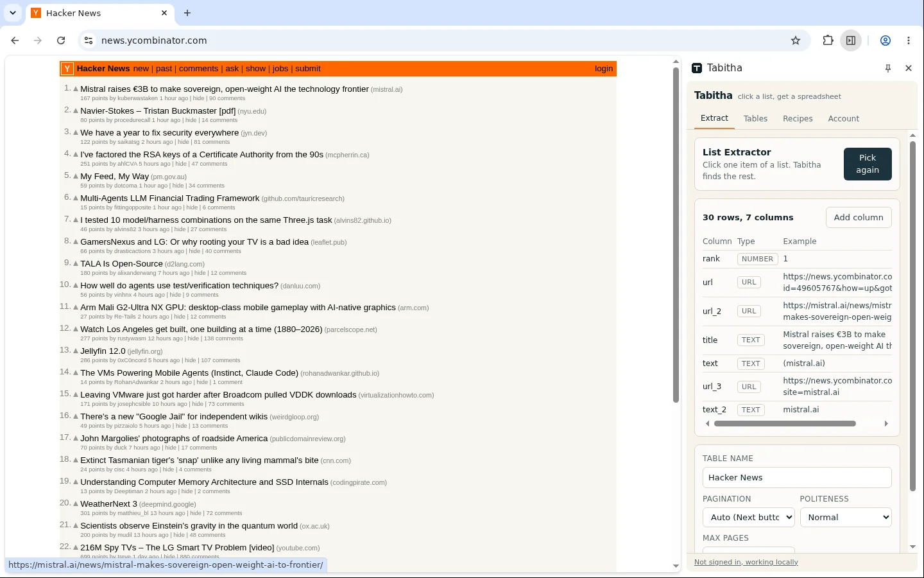The width and height of the screenshot is (924, 578).
Task: Upvote the GamersNexus and LG story
Action: [76, 242]
